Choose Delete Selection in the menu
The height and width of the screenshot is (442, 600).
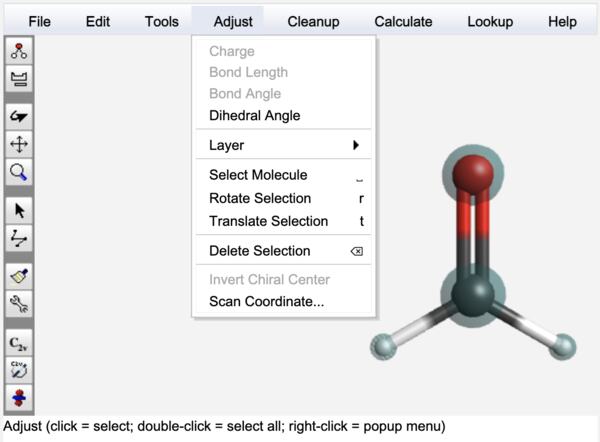[x=259, y=251]
